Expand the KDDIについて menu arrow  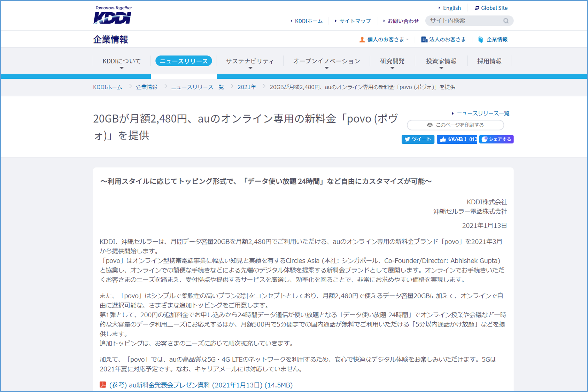click(122, 68)
